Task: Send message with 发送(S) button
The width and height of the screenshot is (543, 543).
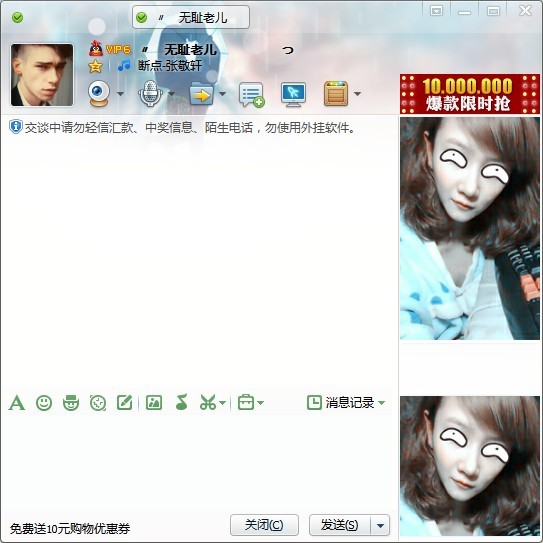Action: click(340, 525)
